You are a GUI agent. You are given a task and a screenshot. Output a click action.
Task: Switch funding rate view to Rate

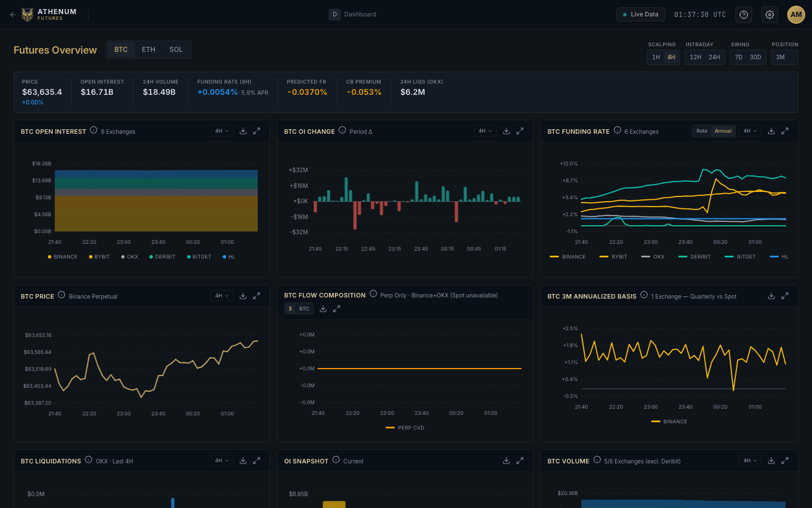(x=701, y=131)
